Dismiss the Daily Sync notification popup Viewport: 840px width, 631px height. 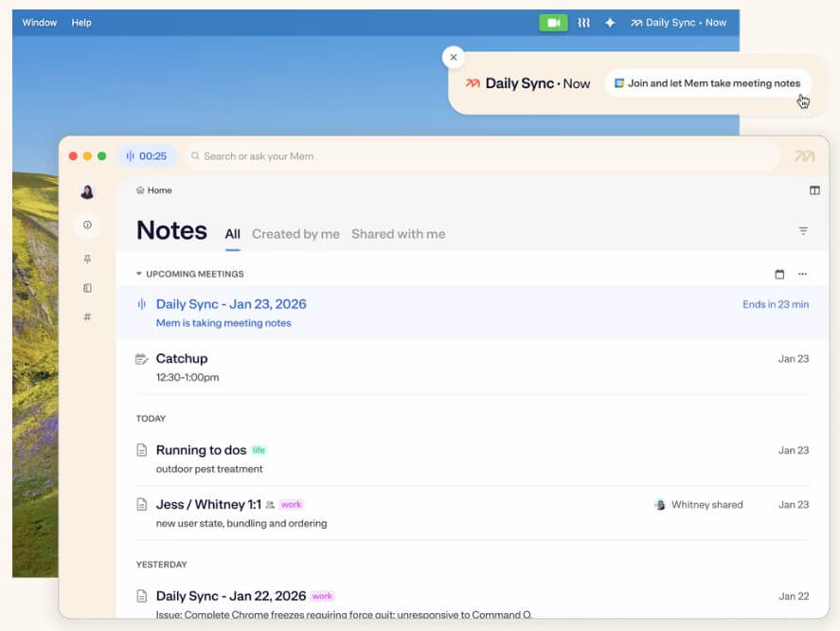(454, 58)
